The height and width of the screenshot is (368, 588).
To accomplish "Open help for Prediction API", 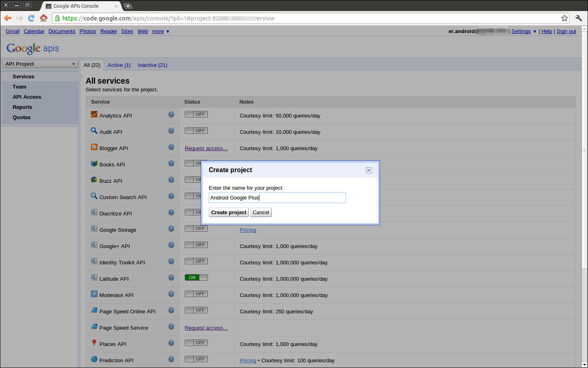I will [171, 359].
